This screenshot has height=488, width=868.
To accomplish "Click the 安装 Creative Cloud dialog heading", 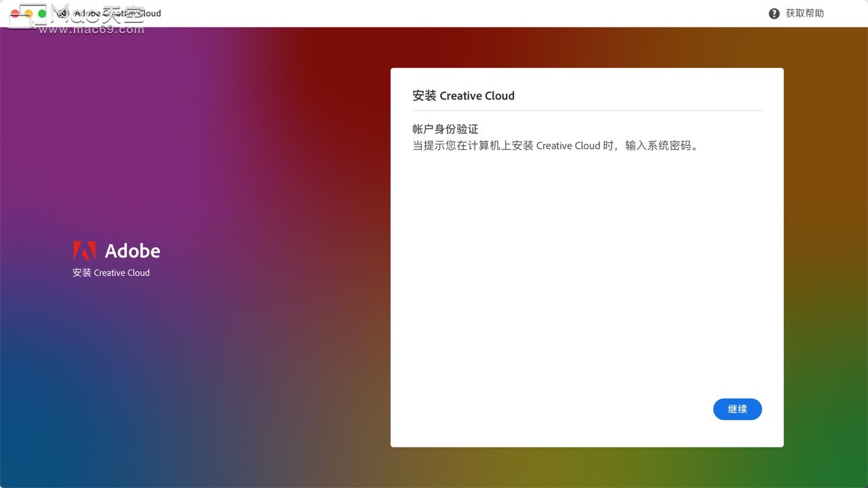I will [463, 96].
